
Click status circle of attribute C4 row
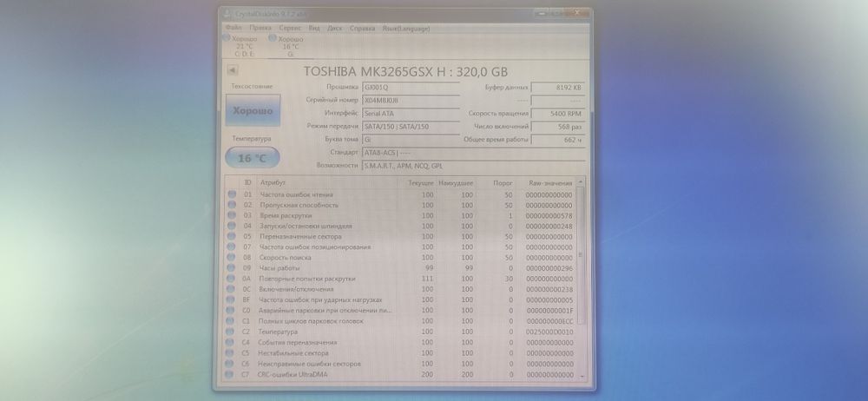[x=232, y=342]
